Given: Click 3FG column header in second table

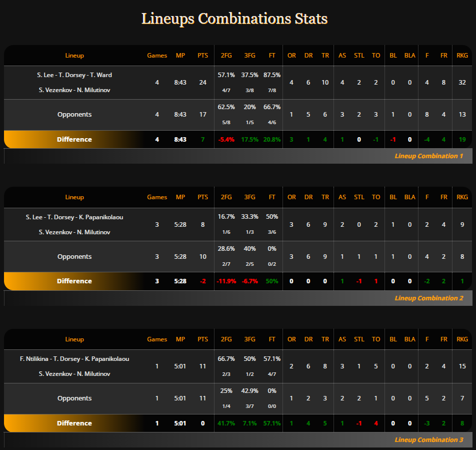Looking at the screenshot, I should click(249, 197).
